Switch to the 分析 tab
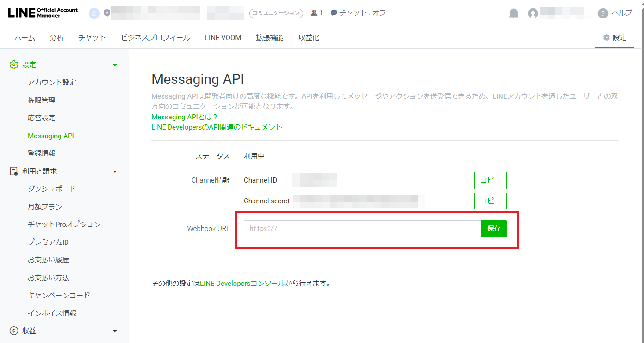This screenshot has height=343, width=644. [x=57, y=38]
